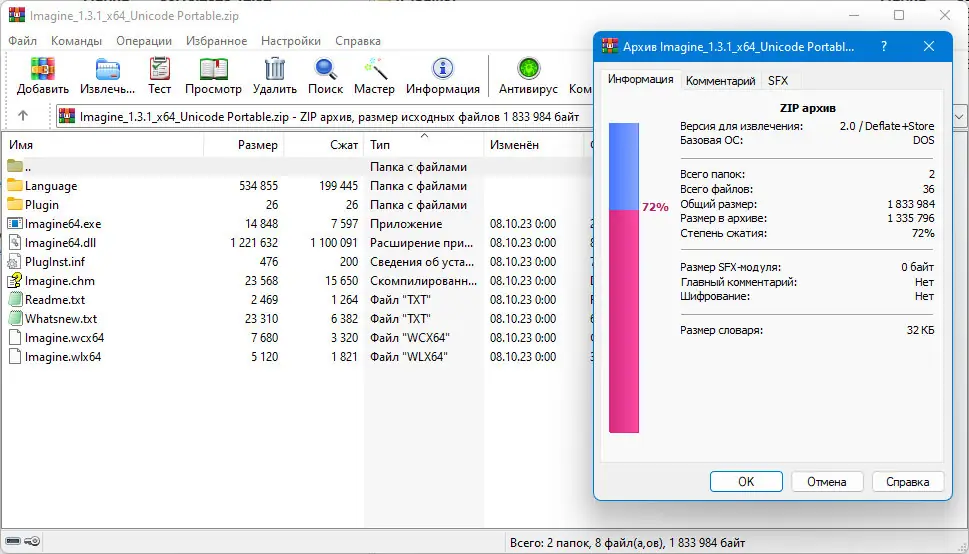The image size is (969, 554).
Task: Click the Imagine.chm help file icon
Action: coord(15,281)
